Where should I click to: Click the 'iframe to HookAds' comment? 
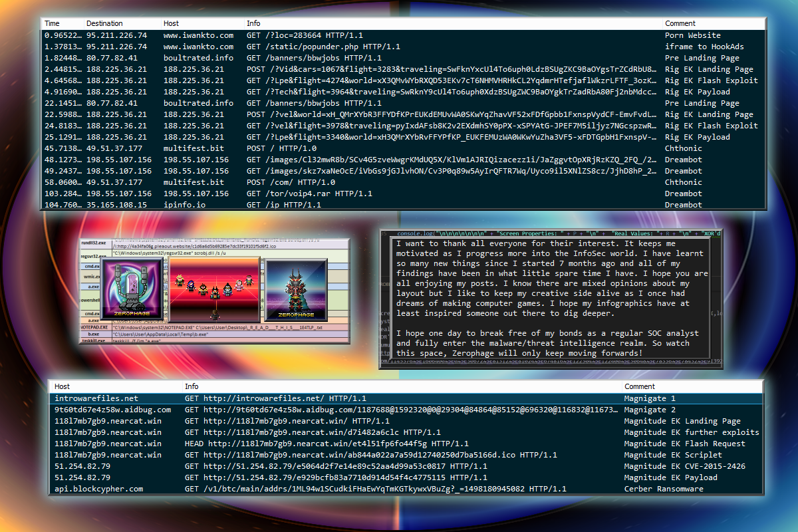(704, 47)
